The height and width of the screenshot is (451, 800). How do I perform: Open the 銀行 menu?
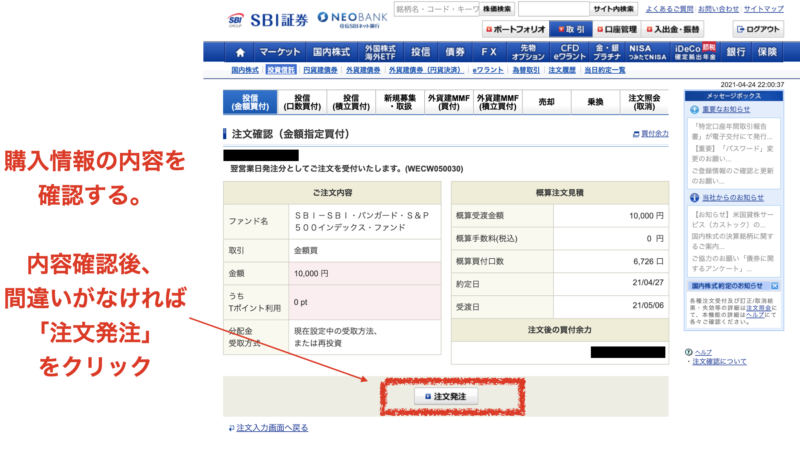tap(736, 52)
